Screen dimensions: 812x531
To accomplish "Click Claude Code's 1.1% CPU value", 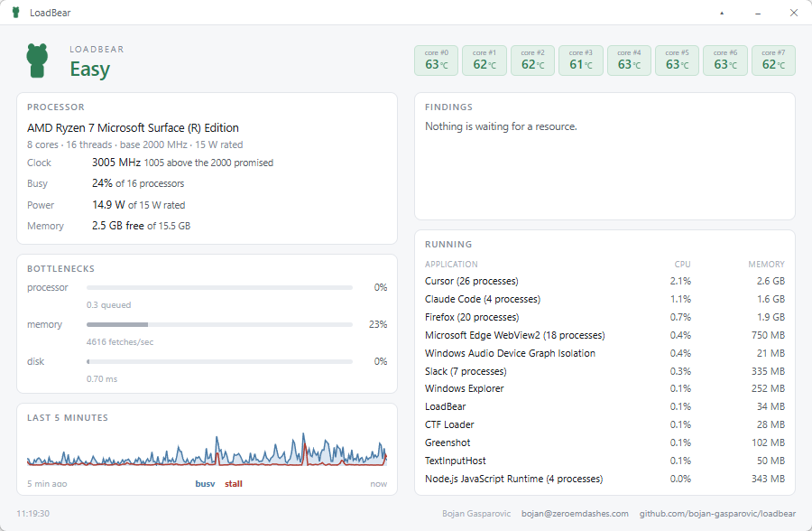I will [680, 299].
